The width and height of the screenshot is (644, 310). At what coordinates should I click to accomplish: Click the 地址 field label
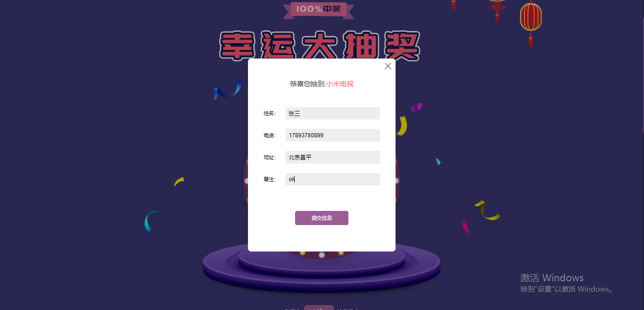coord(269,157)
